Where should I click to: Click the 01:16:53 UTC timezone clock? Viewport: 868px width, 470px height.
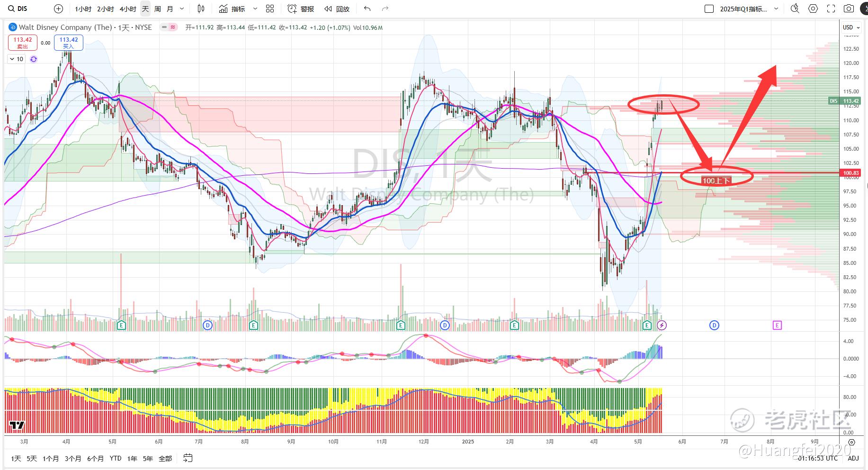(818, 458)
